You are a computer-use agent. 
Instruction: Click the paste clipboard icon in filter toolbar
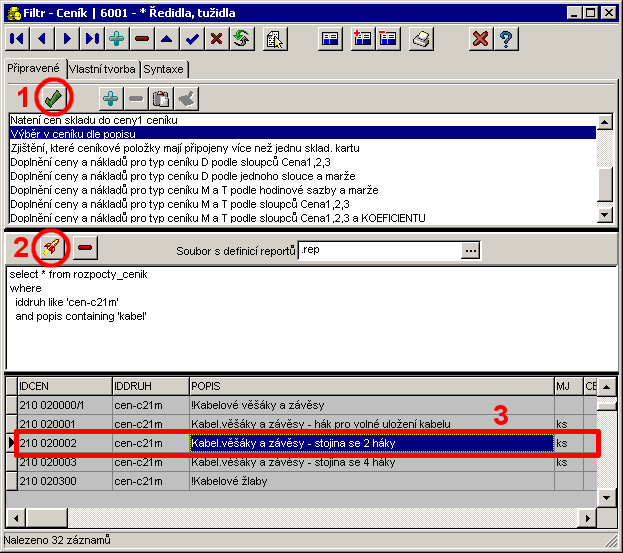click(x=162, y=98)
